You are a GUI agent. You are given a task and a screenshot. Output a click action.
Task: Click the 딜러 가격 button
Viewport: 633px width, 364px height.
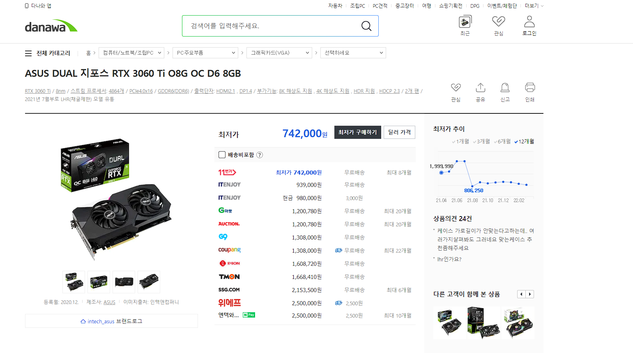(x=399, y=132)
